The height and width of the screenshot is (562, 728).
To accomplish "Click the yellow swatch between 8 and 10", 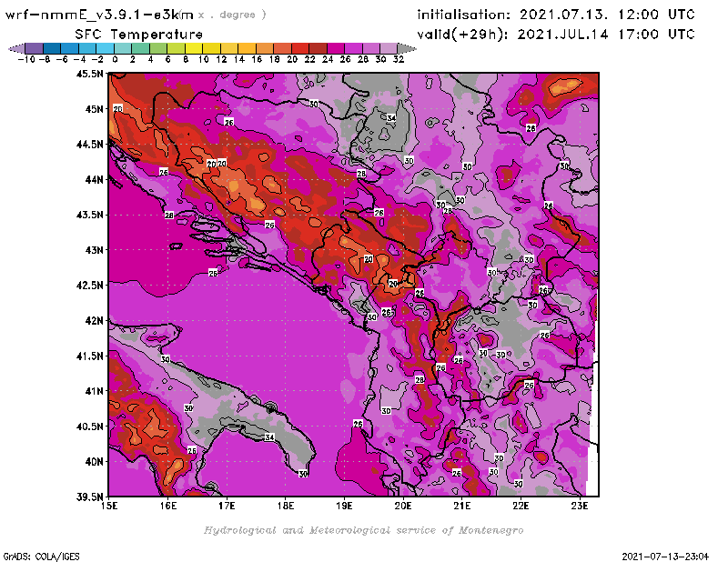I will click(x=194, y=48).
